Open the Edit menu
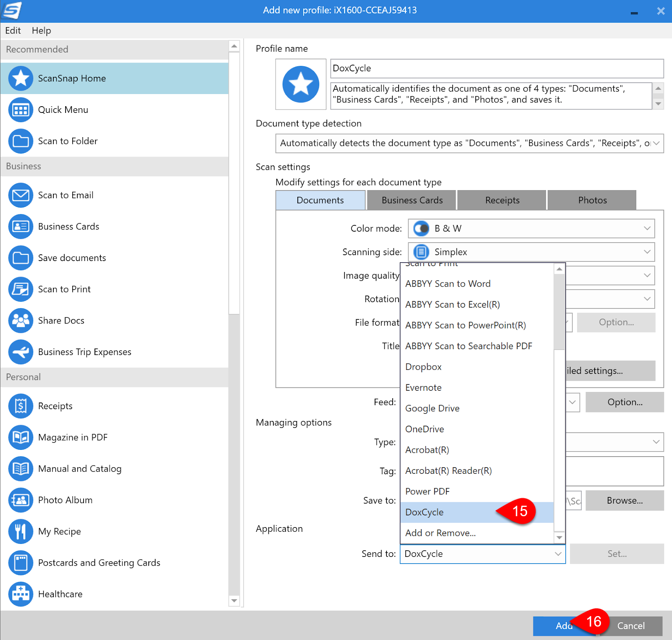The height and width of the screenshot is (640, 672). click(13, 30)
